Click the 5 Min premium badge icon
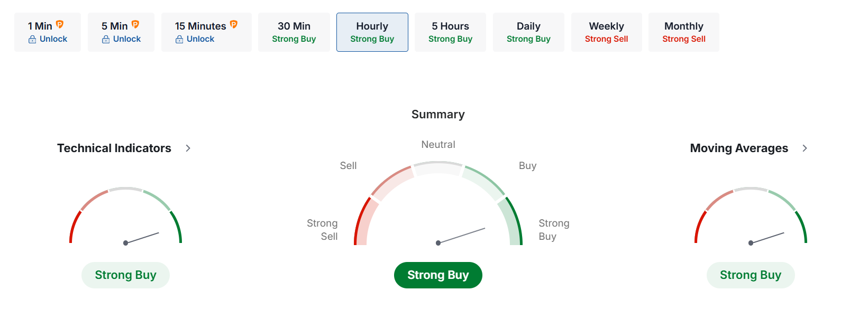The height and width of the screenshot is (309, 868). click(135, 24)
